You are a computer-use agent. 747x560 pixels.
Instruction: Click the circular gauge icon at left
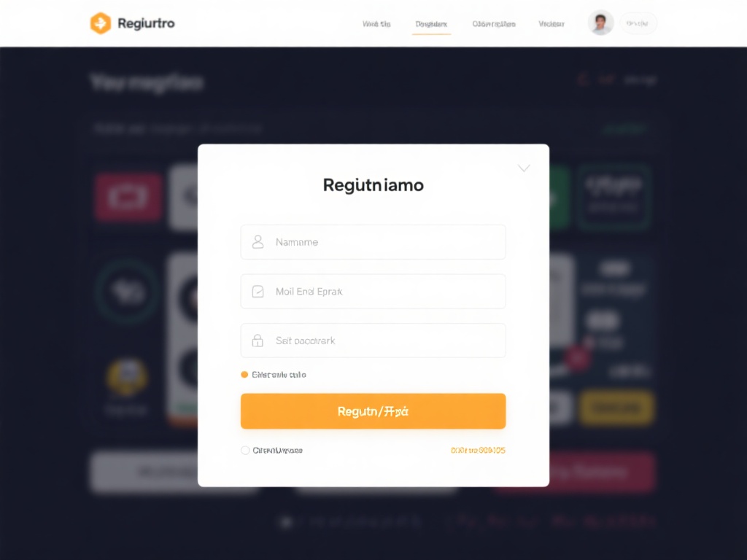127,292
